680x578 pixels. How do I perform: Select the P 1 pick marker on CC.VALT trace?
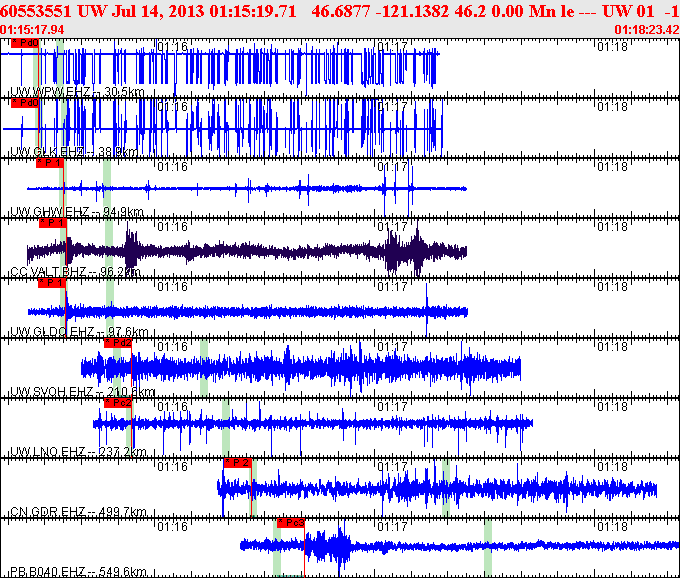53,223
